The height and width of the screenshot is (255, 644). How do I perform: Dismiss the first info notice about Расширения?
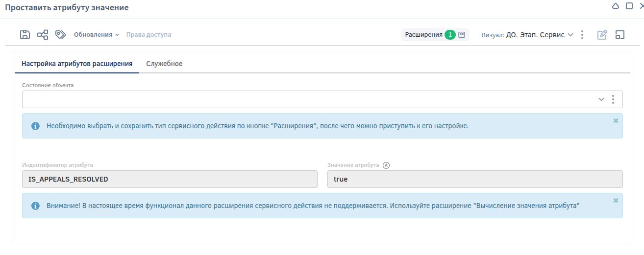click(616, 120)
